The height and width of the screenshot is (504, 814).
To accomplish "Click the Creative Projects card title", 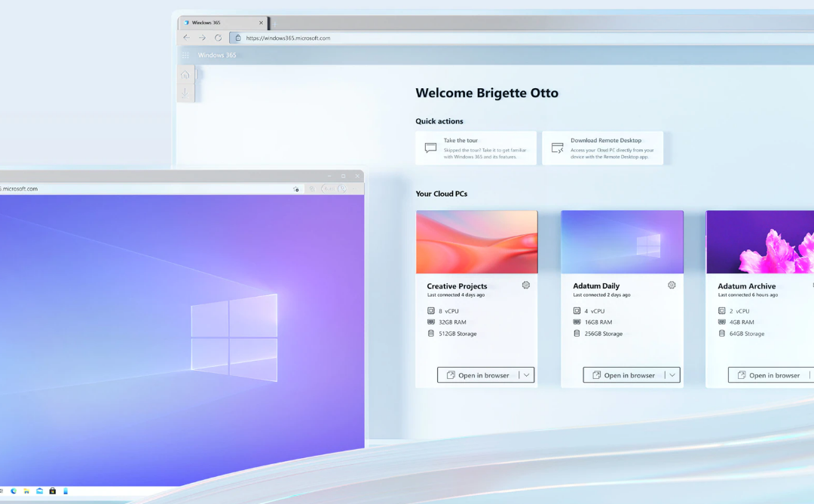I will click(457, 286).
